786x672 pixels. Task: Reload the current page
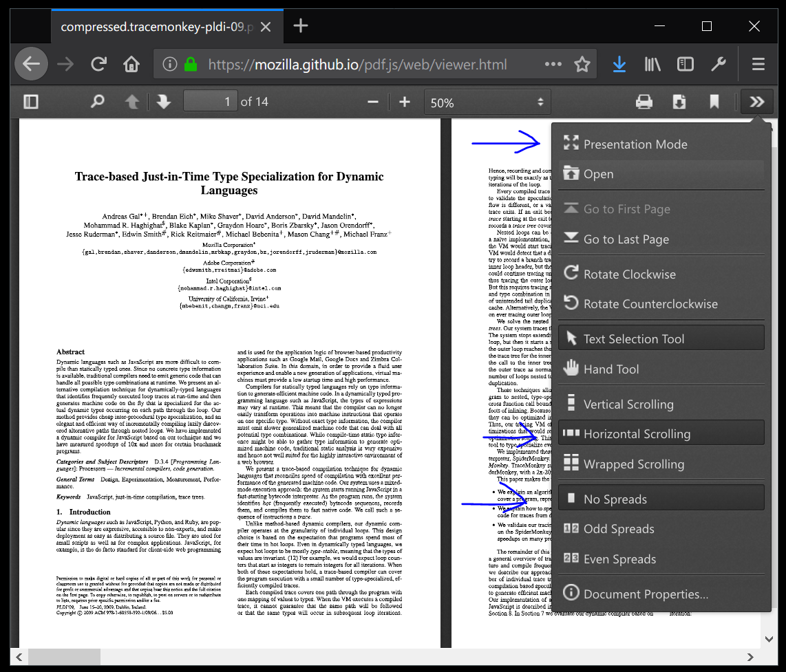[98, 64]
